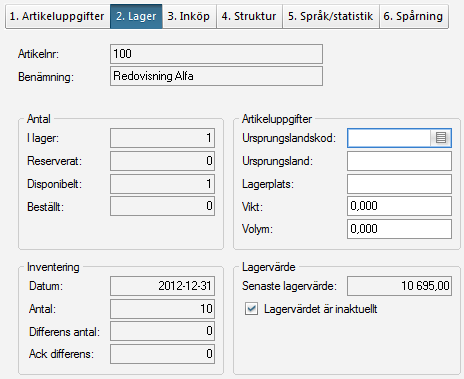Select the Senaste lagervärde field
Viewport: 464px width, 379px height.
tap(399, 286)
